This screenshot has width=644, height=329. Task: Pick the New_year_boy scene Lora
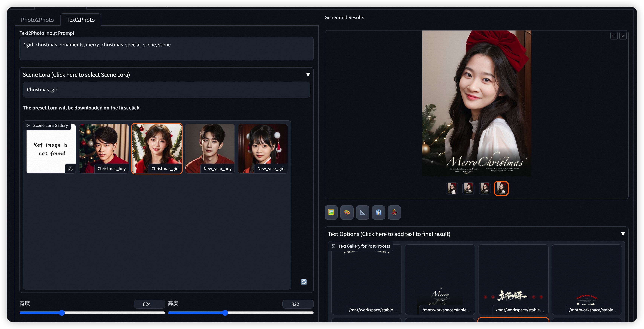tap(210, 148)
